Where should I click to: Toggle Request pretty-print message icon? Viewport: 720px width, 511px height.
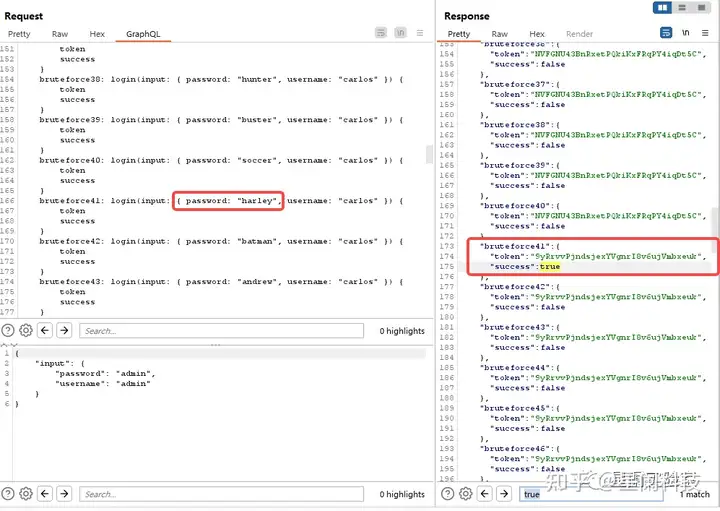tap(381, 33)
